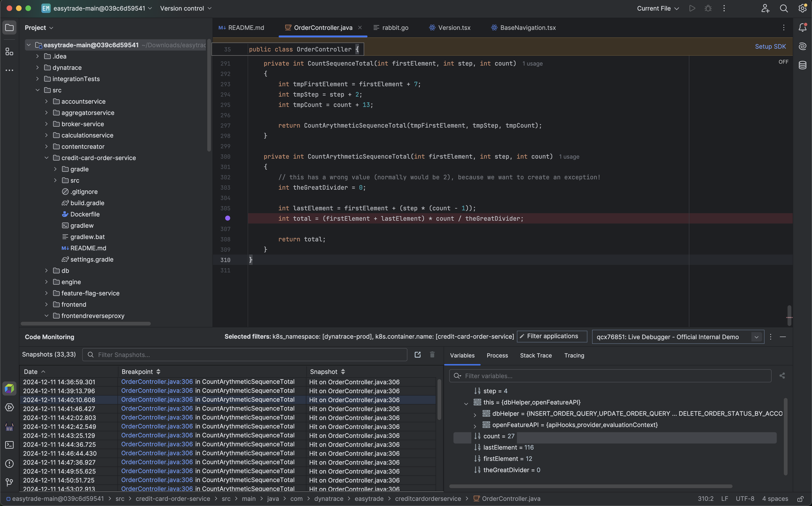Open the Database tool window icon
Viewport: 812px width, 506px height.
[803, 65]
